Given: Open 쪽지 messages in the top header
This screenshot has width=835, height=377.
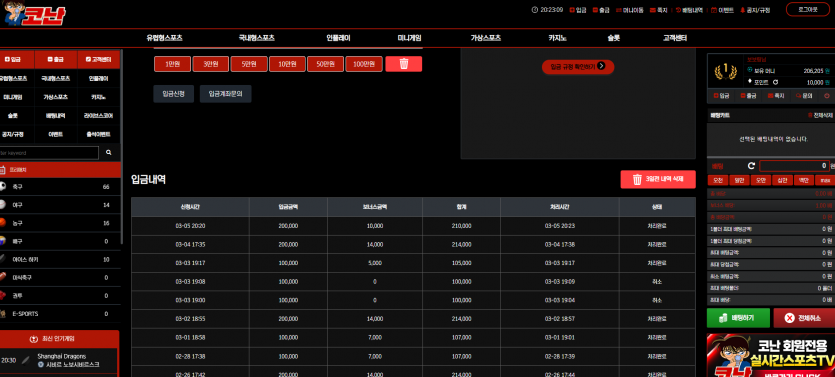Looking at the screenshot, I should pyautogui.click(x=659, y=10).
